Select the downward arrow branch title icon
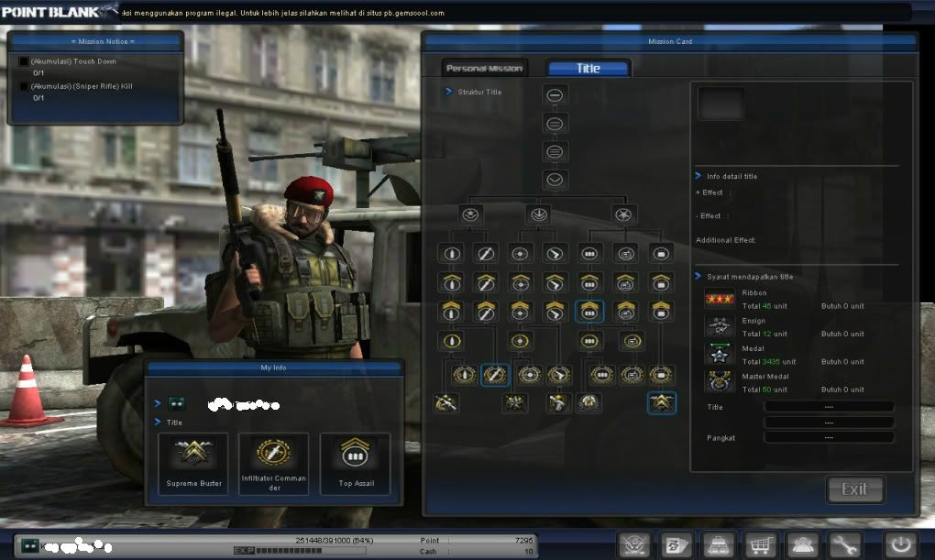Screen dimensions: 935x560 [539, 214]
